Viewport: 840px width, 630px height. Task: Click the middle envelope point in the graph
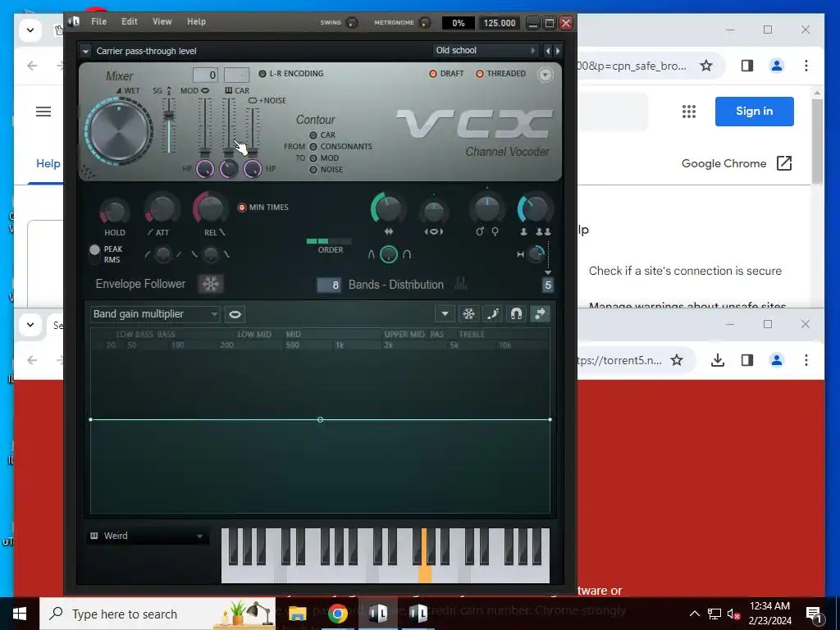click(x=321, y=419)
